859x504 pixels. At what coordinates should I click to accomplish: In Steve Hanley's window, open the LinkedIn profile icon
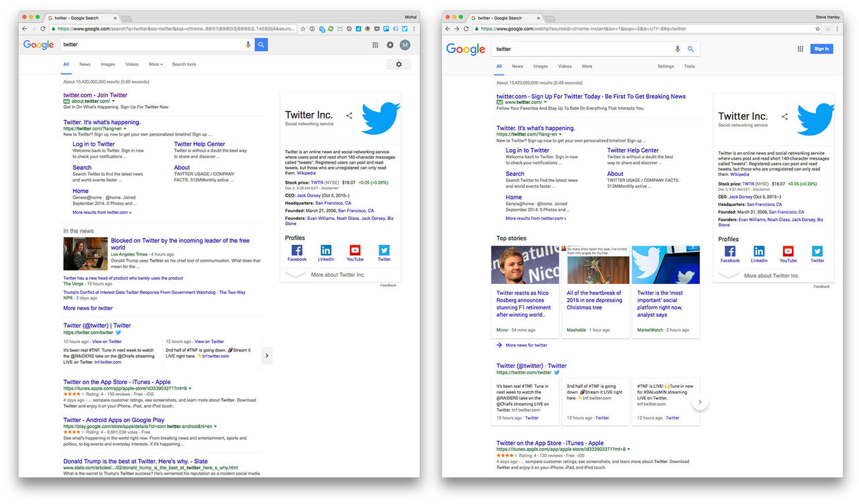759,252
